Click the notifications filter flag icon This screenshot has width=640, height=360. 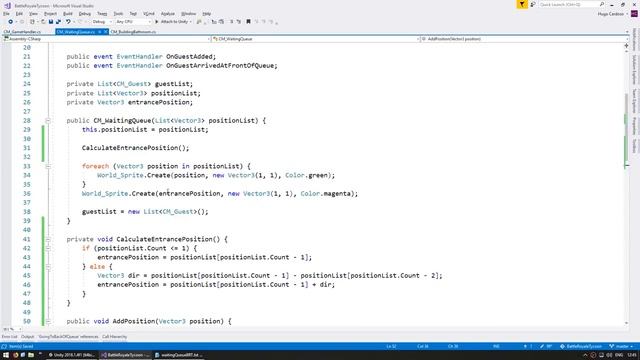click(x=522, y=4)
